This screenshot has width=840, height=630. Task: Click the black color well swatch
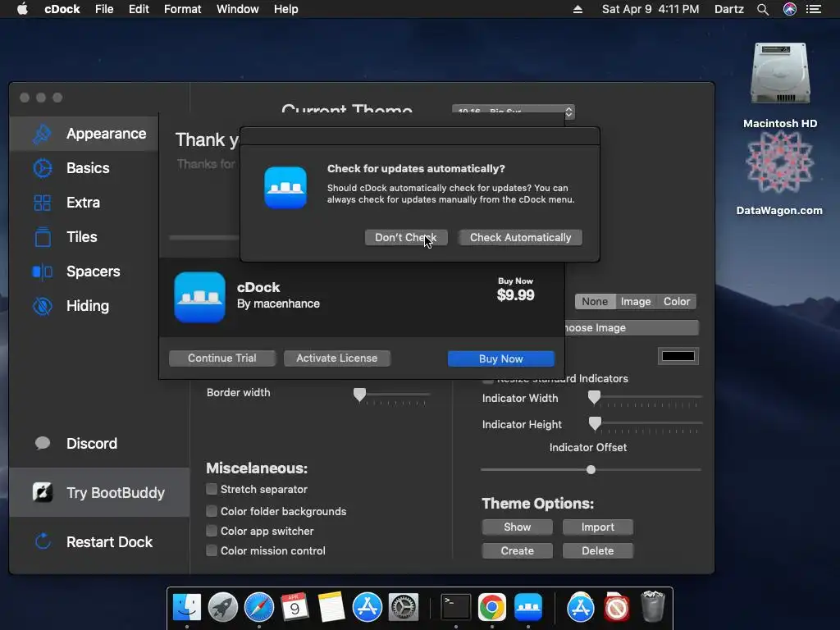tap(678, 356)
